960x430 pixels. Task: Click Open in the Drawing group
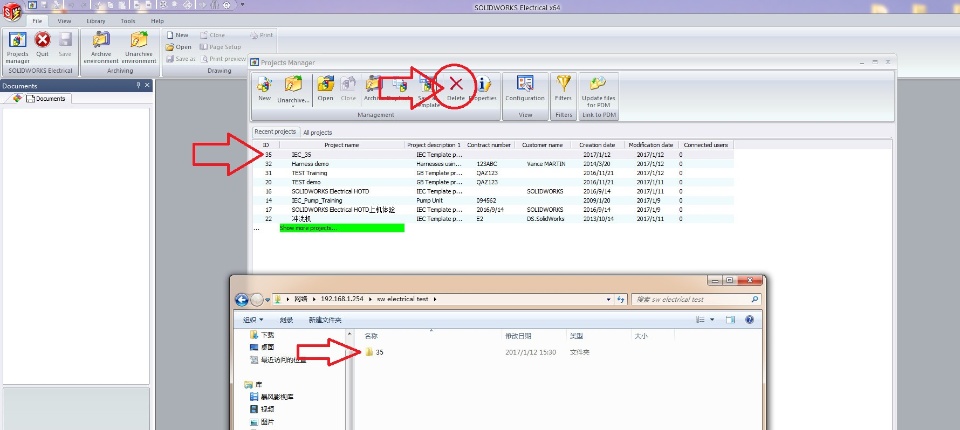pos(178,47)
